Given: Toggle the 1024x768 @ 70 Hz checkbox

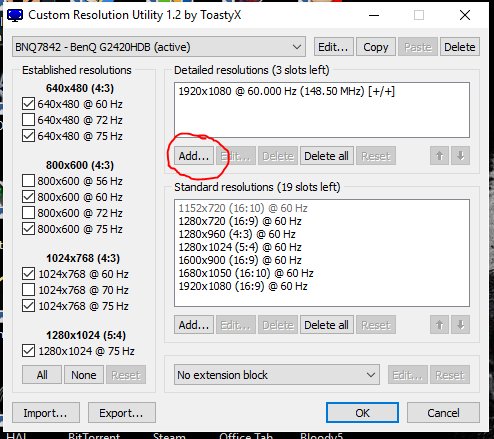Looking at the screenshot, I should 28,290.
